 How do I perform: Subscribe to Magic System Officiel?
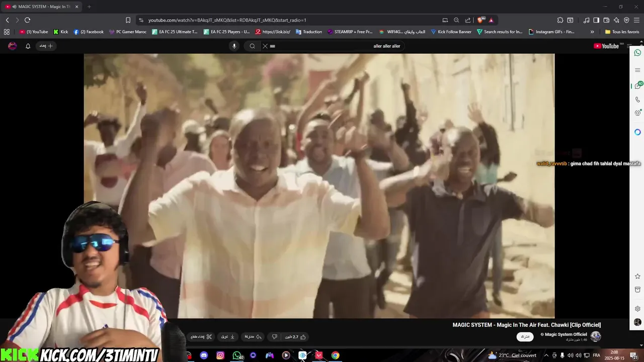(525, 336)
